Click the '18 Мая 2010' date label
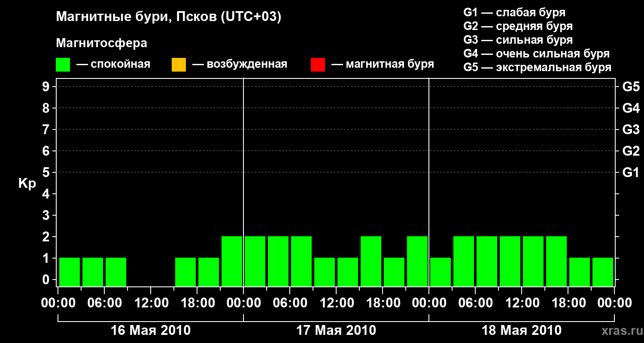The height and width of the screenshot is (343, 644). tap(522, 330)
